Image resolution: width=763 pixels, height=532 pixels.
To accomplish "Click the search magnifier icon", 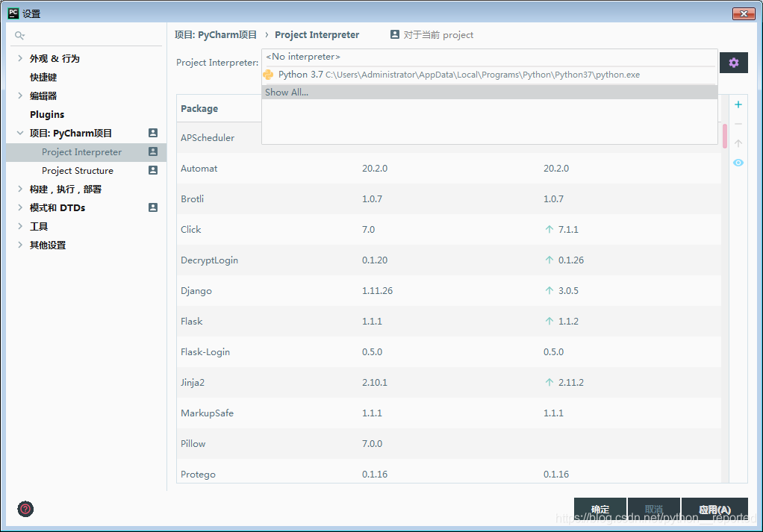I will pos(19,36).
